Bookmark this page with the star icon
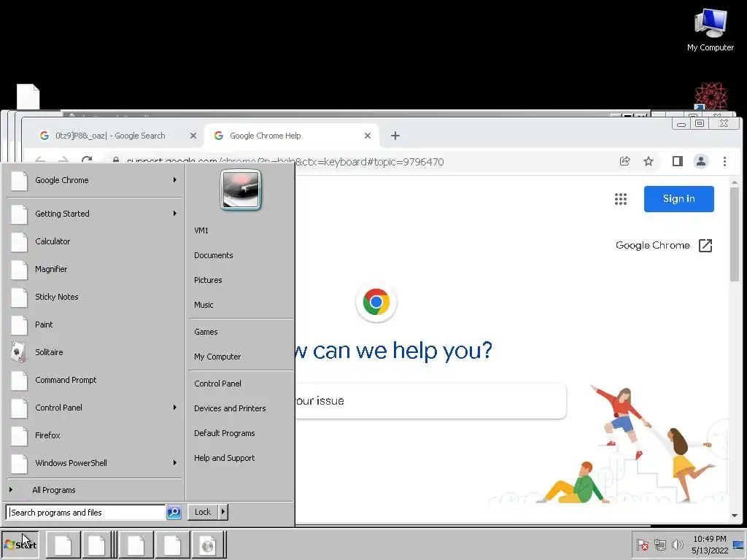This screenshot has width=747, height=560. click(x=649, y=161)
